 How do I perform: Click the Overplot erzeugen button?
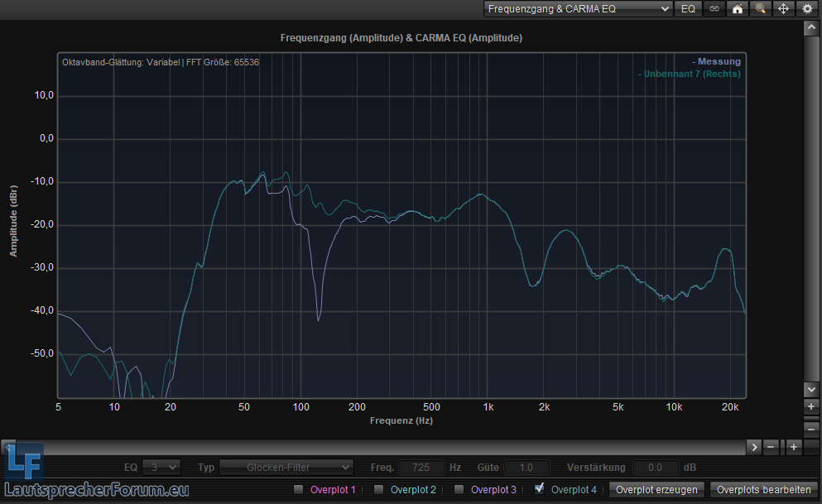tap(657, 489)
